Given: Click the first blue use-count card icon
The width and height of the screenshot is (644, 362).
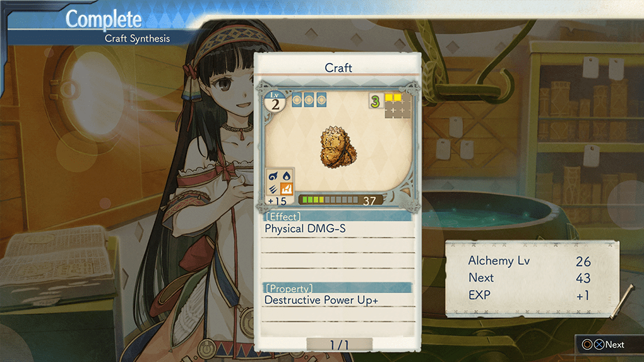Looking at the screenshot, I should (x=297, y=100).
